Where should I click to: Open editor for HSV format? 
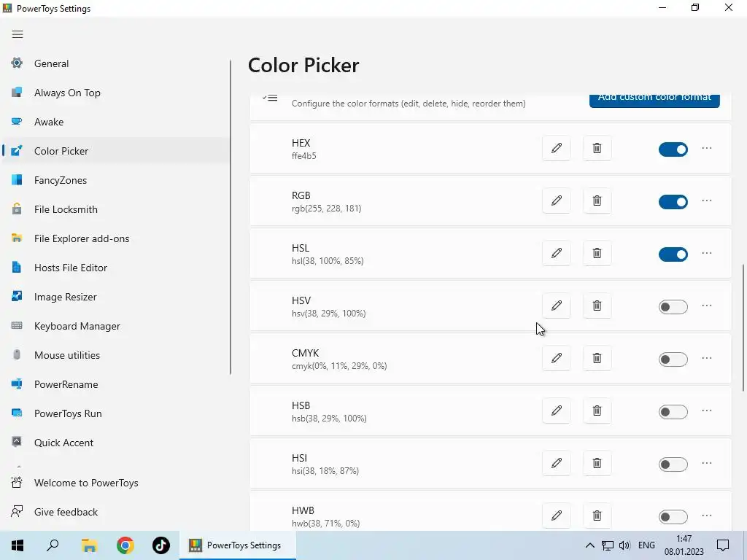click(556, 306)
